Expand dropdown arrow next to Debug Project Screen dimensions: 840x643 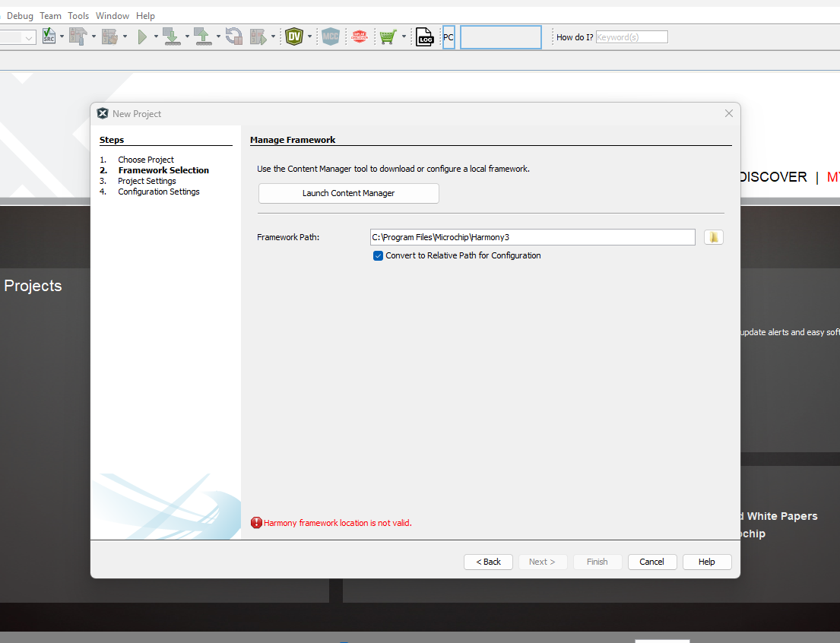point(273,36)
